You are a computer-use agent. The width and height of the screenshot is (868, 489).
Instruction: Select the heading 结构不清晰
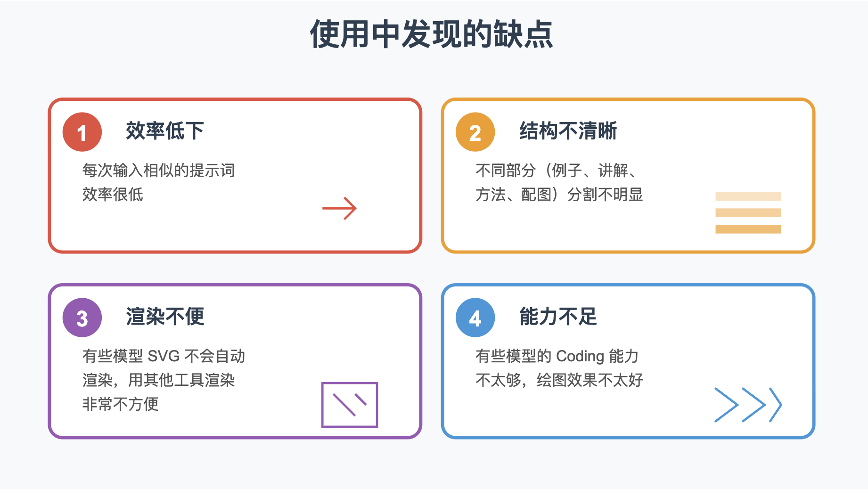pyautogui.click(x=568, y=131)
